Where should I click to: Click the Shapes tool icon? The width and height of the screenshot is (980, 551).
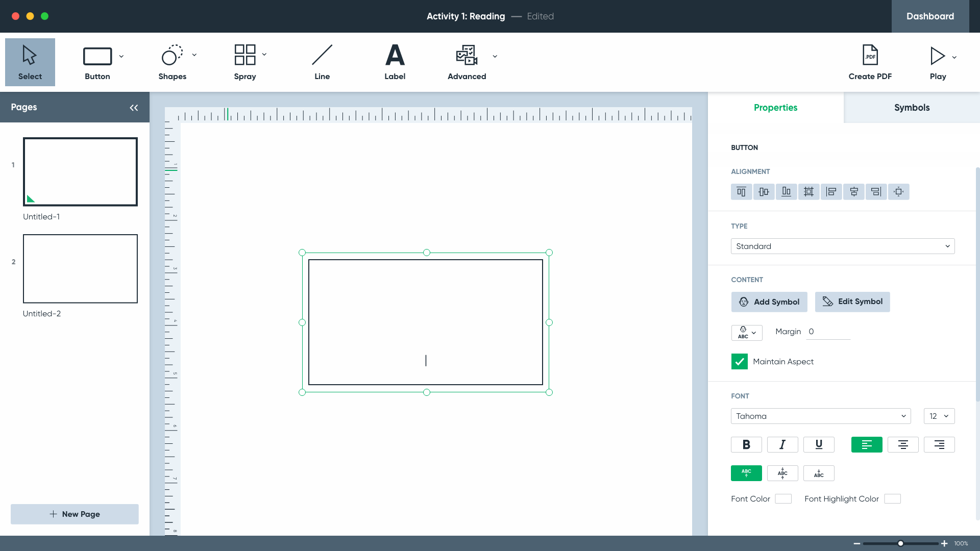(x=172, y=55)
